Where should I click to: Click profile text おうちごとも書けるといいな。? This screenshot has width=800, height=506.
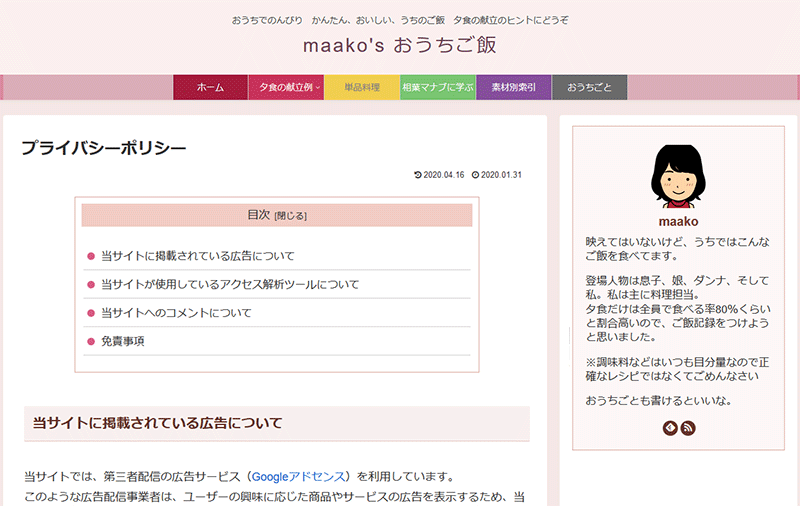point(659,400)
